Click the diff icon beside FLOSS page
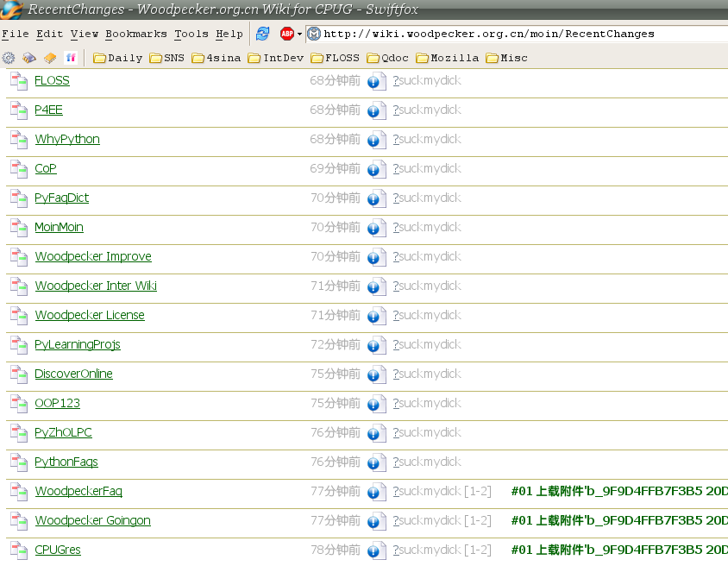 click(19, 81)
